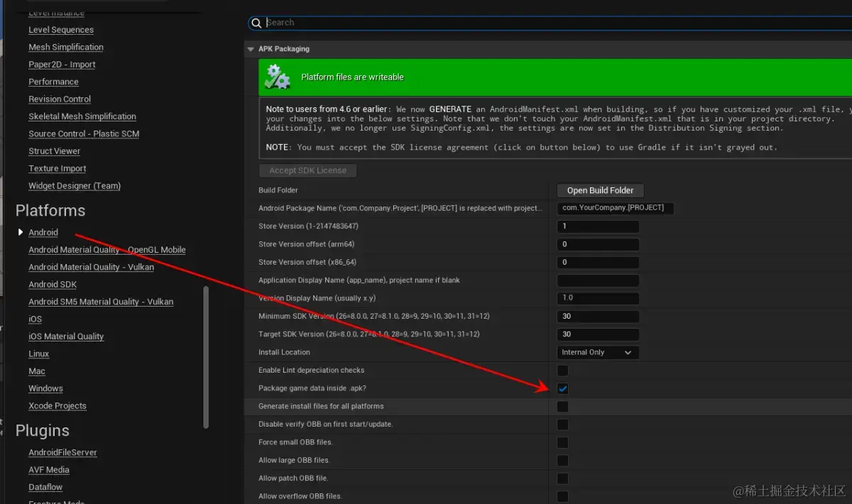Uncheck Package game data inside .apk
Image resolution: width=852 pixels, height=504 pixels.
(x=562, y=388)
